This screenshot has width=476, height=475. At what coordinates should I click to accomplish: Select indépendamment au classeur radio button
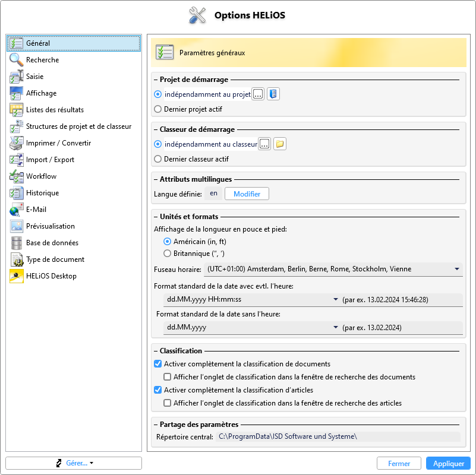[x=157, y=144]
